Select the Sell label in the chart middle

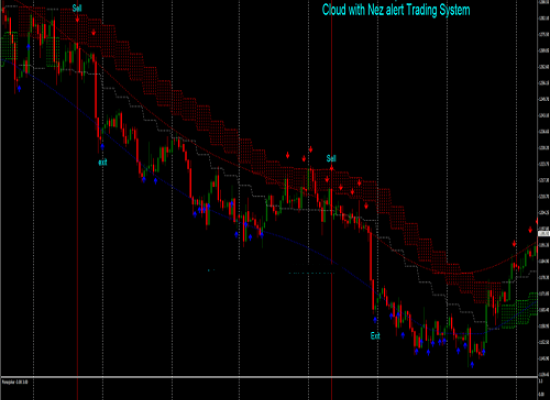(331, 158)
